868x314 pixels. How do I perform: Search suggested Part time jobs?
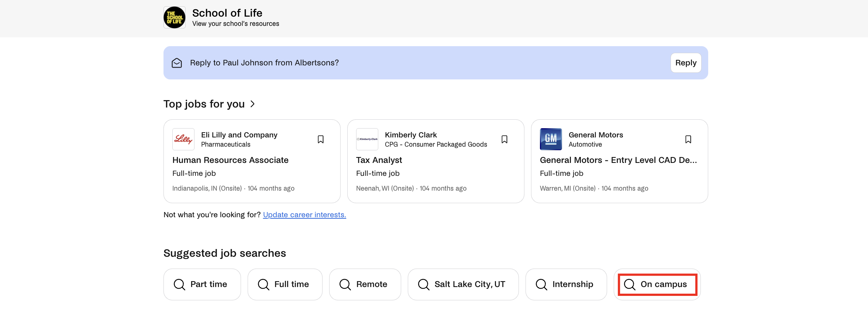pos(202,284)
